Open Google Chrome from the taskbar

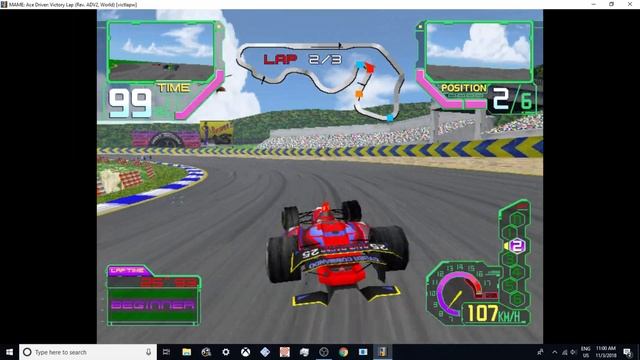343,352
